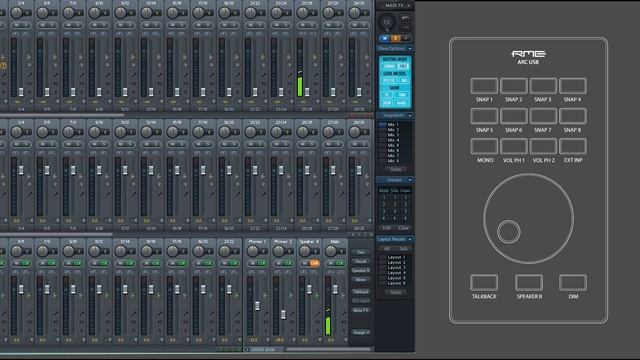Click SNAP 7 key on ARC USB
Screen dimensions: 640x360
(x=543, y=116)
